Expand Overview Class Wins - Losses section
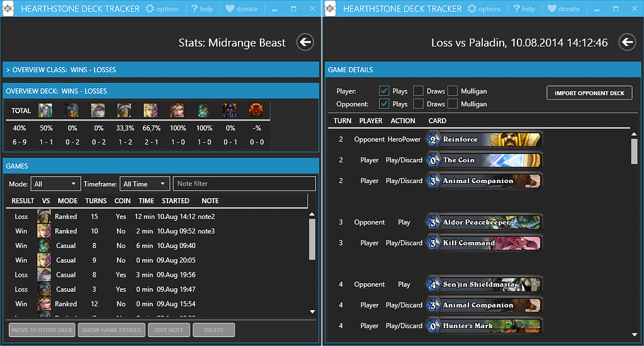Viewport: 644px width, 346px height. tap(161, 70)
